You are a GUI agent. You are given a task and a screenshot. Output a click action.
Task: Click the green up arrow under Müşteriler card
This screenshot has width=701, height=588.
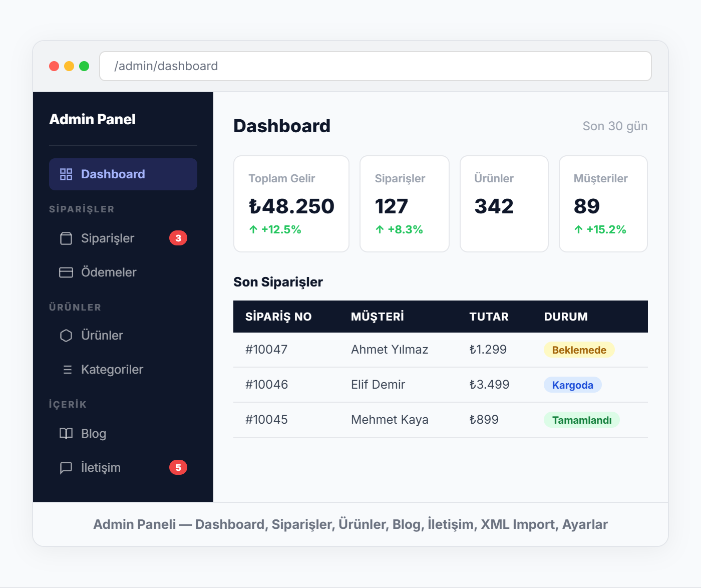(578, 229)
